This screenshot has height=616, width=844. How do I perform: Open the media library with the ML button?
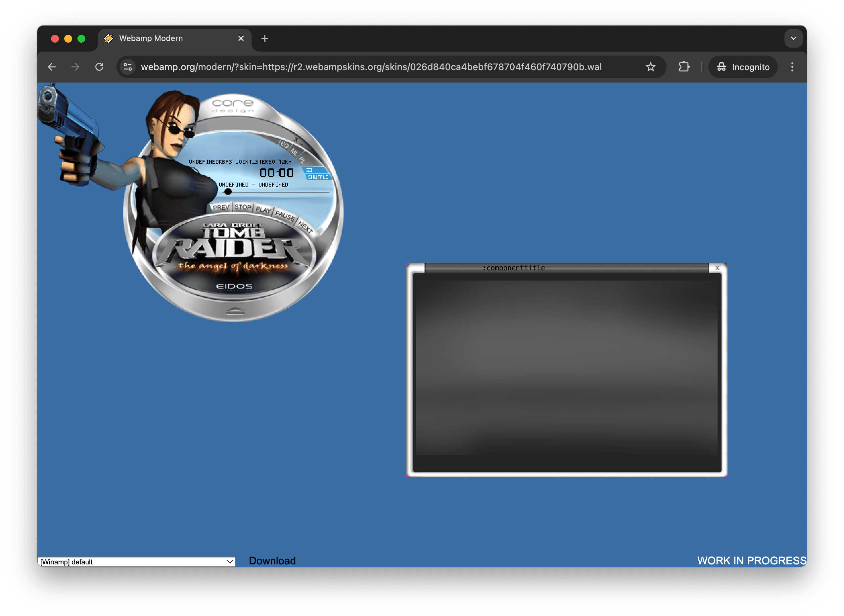click(x=294, y=153)
